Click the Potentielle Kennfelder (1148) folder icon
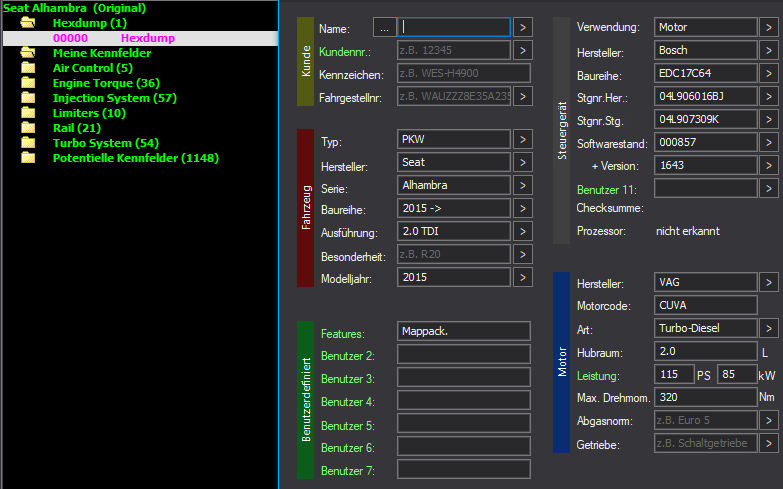The width and height of the screenshot is (783, 489). coord(28,158)
